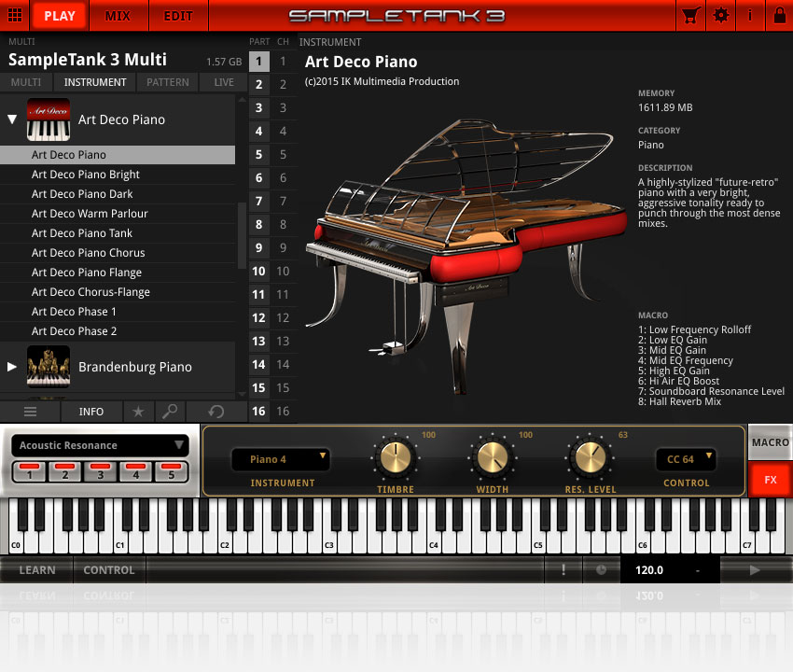Select Art Deco Warm Parlour preset
793x672 pixels.
pyautogui.click(x=118, y=214)
